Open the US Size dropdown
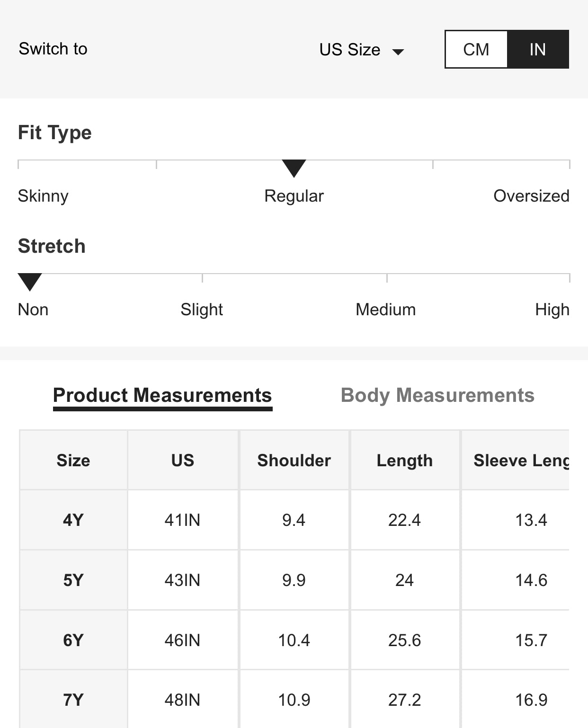The height and width of the screenshot is (728, 588). (362, 50)
